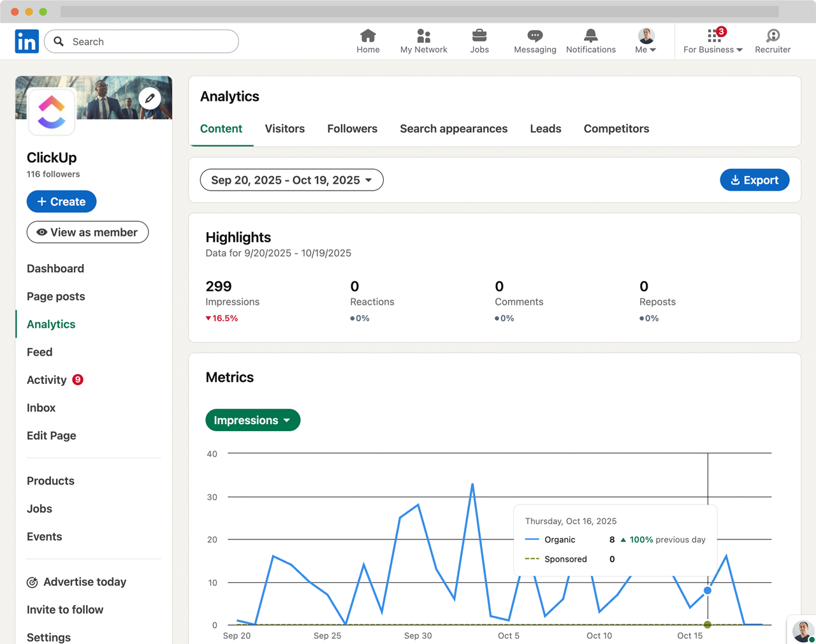This screenshot has height=644, width=816.
Task: Open the Impressions metric dropdown
Action: tap(252, 420)
